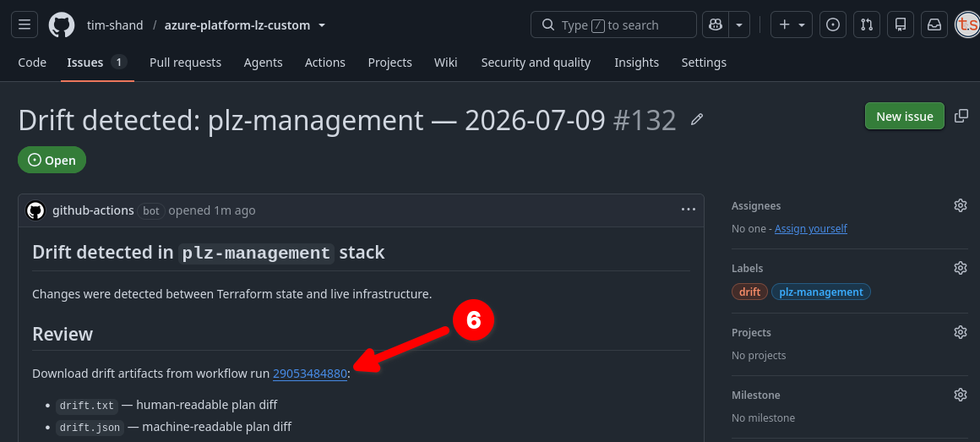Click the Open status badge

pyautogui.click(x=52, y=160)
